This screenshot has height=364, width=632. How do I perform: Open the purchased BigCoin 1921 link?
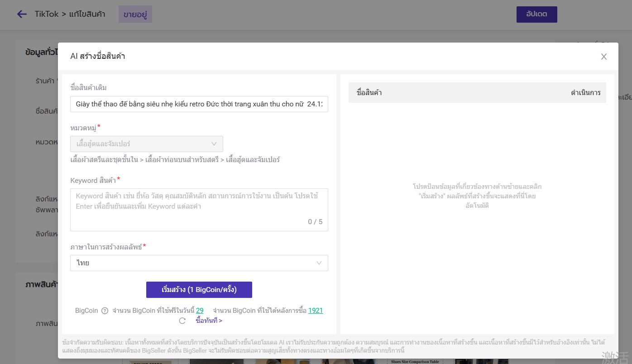click(316, 311)
